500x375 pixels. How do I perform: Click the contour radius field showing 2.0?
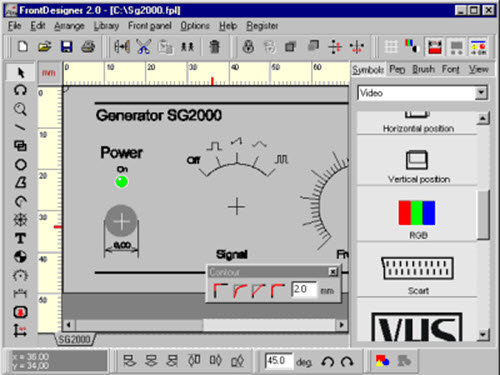click(303, 289)
